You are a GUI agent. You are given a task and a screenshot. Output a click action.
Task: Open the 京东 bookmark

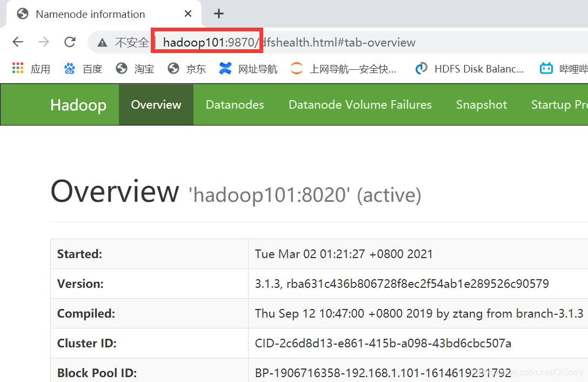[187, 69]
